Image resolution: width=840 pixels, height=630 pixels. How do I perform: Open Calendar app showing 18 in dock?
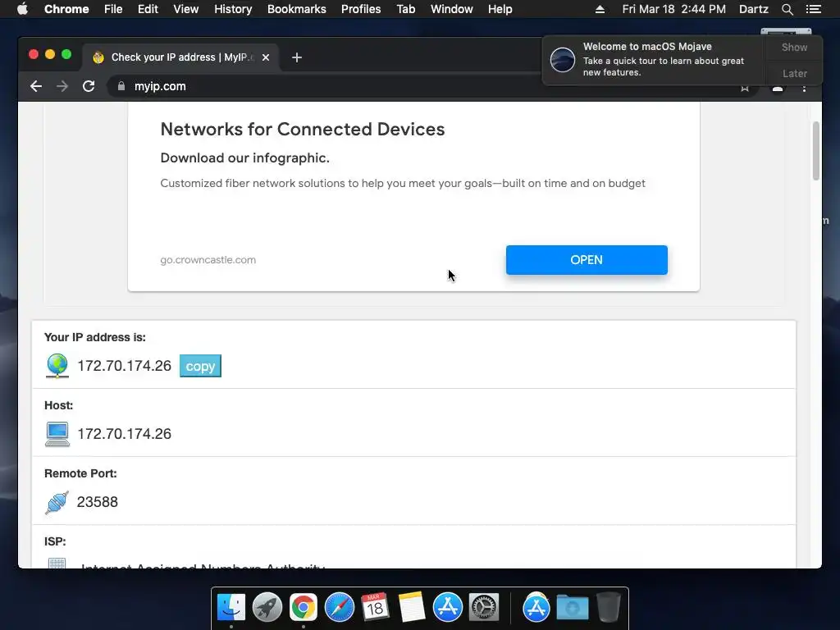375,608
